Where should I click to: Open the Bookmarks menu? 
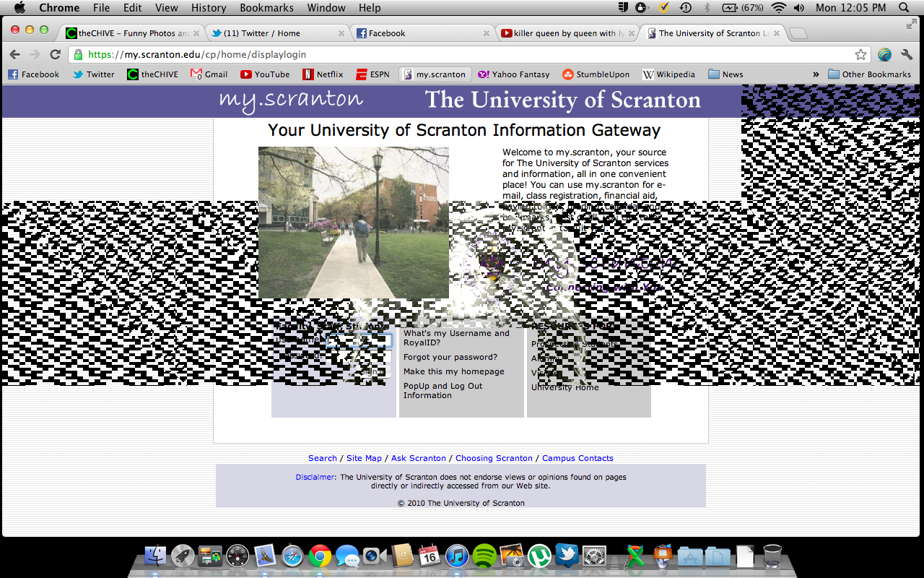[266, 8]
